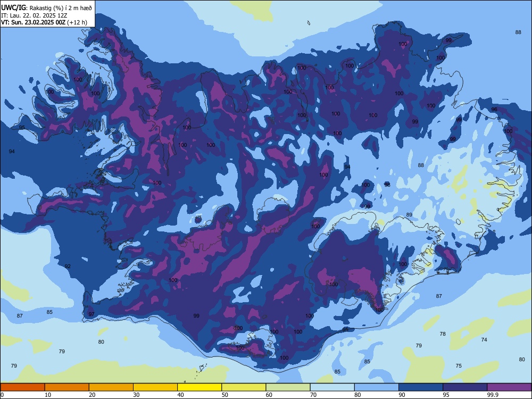The width and height of the screenshot is (532, 399).
Task: Click the '60' legend scale label
Action: click(269, 395)
